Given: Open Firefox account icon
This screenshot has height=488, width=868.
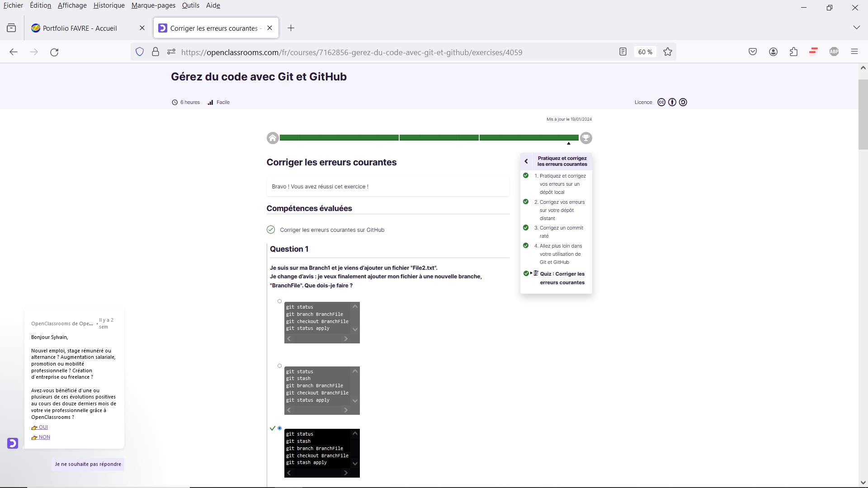Looking at the screenshot, I should tap(774, 52).
